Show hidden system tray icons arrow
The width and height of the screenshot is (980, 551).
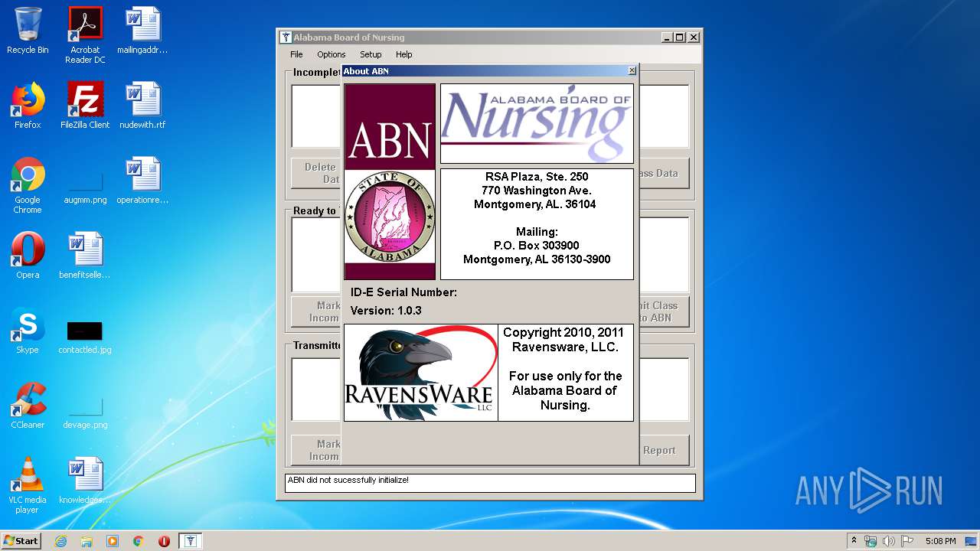854,541
